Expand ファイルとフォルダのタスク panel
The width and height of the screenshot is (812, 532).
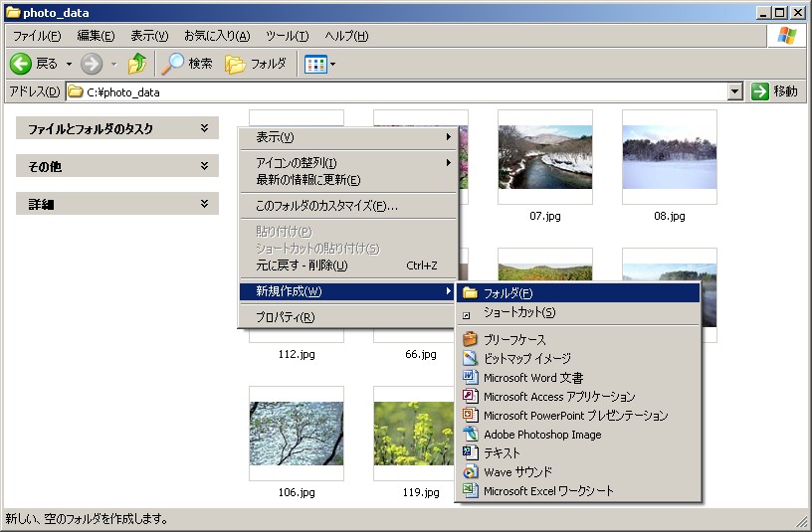point(117,128)
